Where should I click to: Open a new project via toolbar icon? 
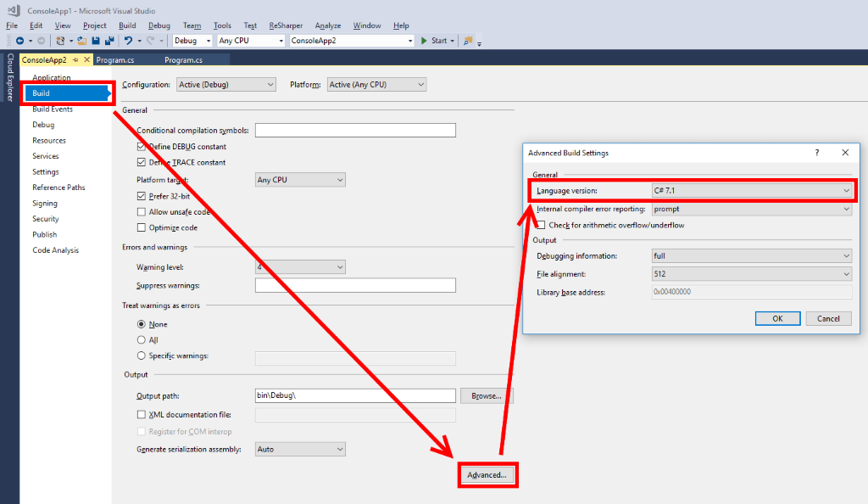pyautogui.click(x=61, y=41)
